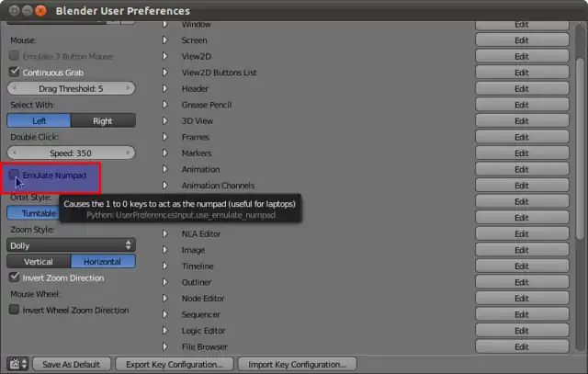
Task: Click Edit button for Sequencer row
Action: [x=522, y=314]
